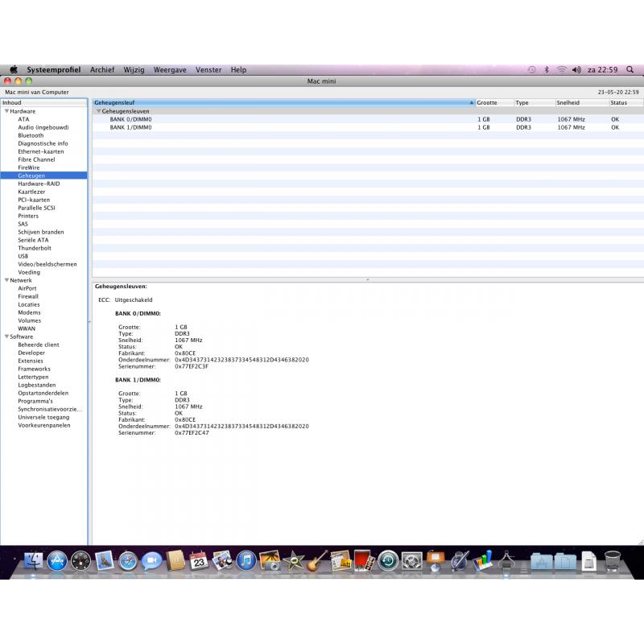Select Thunderbolt in the sidebar
Screen dimensions: 644x644
click(35, 248)
